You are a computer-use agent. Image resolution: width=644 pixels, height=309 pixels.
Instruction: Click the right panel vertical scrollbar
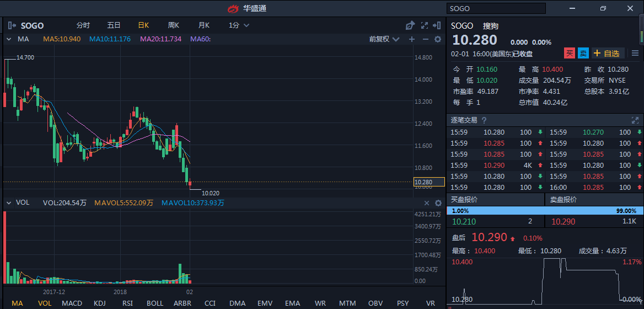click(x=642, y=31)
